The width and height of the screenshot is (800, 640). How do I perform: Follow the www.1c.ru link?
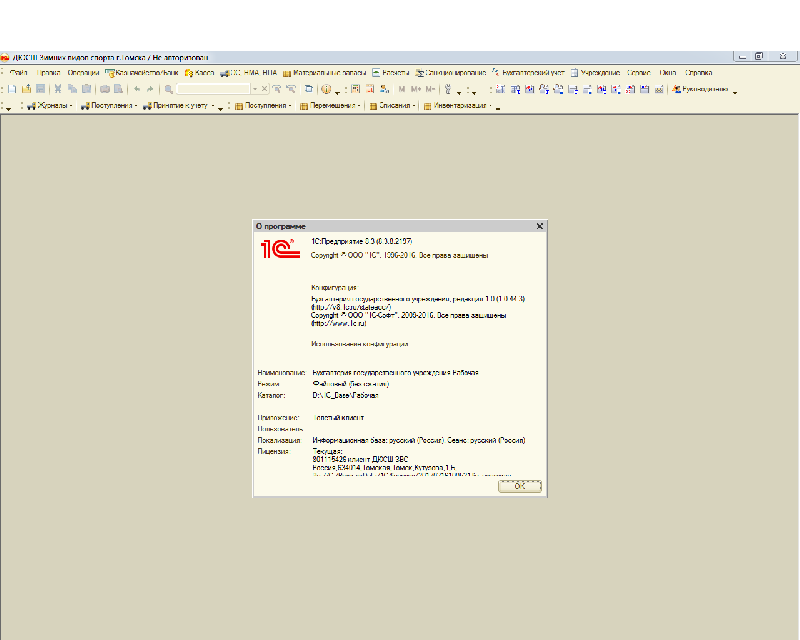coord(339,323)
